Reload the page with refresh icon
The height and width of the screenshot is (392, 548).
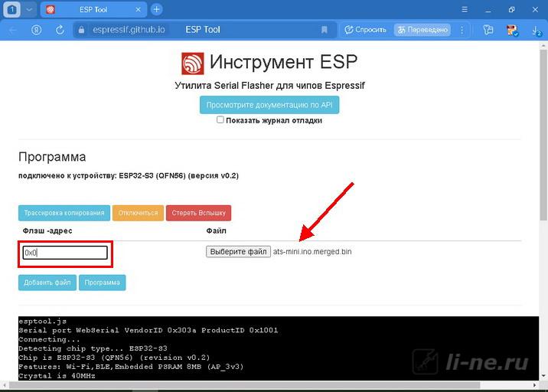[x=60, y=30]
